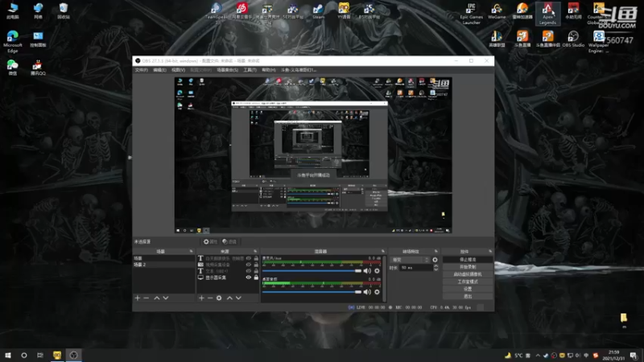Remove selected scene with the minus icon

147,298
